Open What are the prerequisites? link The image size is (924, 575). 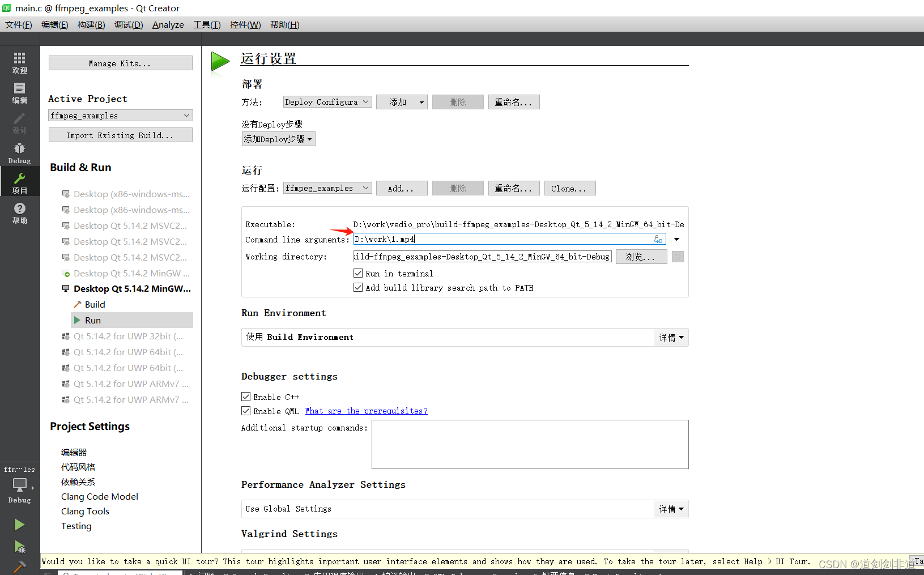(x=366, y=411)
